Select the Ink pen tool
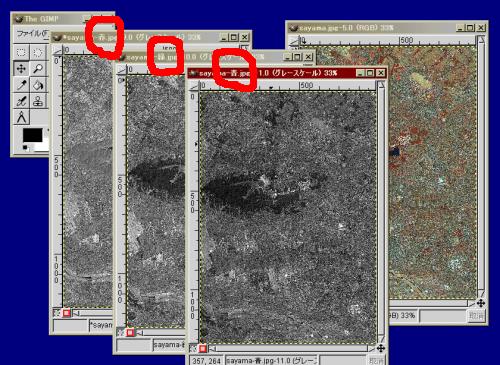Viewport: 500px width, 365px height. point(21,101)
